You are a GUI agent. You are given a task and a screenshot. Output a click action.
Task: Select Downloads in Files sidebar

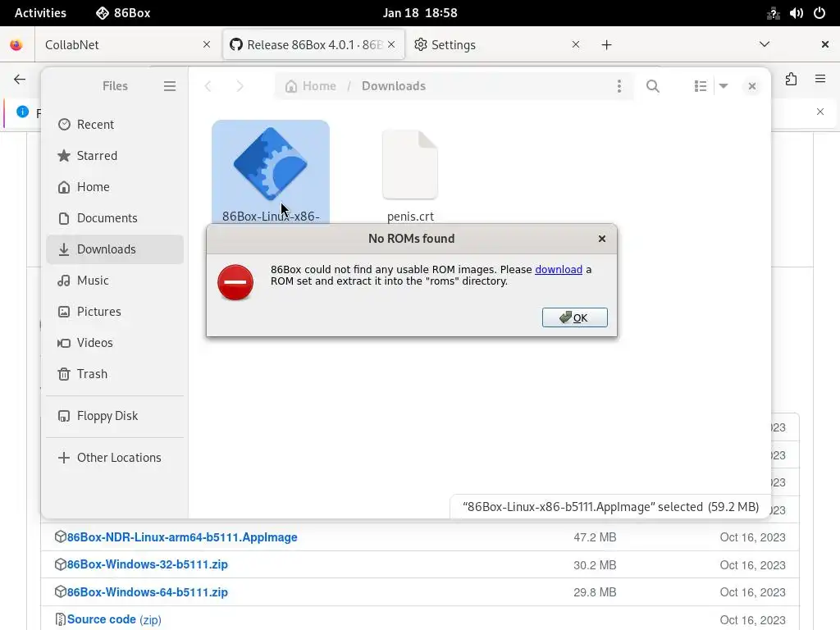115,249
